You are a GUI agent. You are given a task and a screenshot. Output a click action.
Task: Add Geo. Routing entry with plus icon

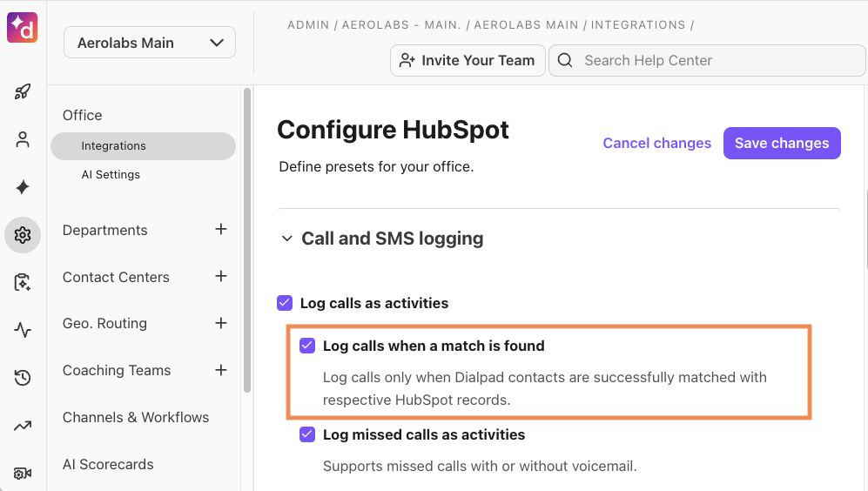pyautogui.click(x=221, y=323)
